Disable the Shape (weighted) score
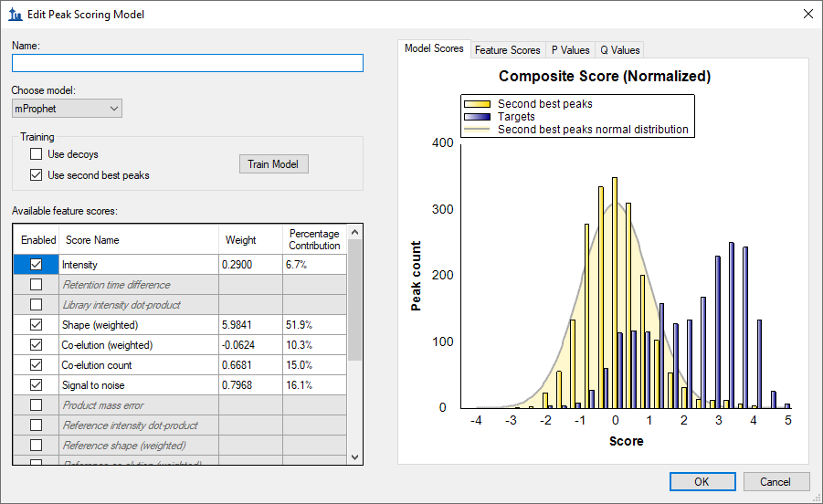Viewport: 823px width, 504px height. pyautogui.click(x=37, y=325)
